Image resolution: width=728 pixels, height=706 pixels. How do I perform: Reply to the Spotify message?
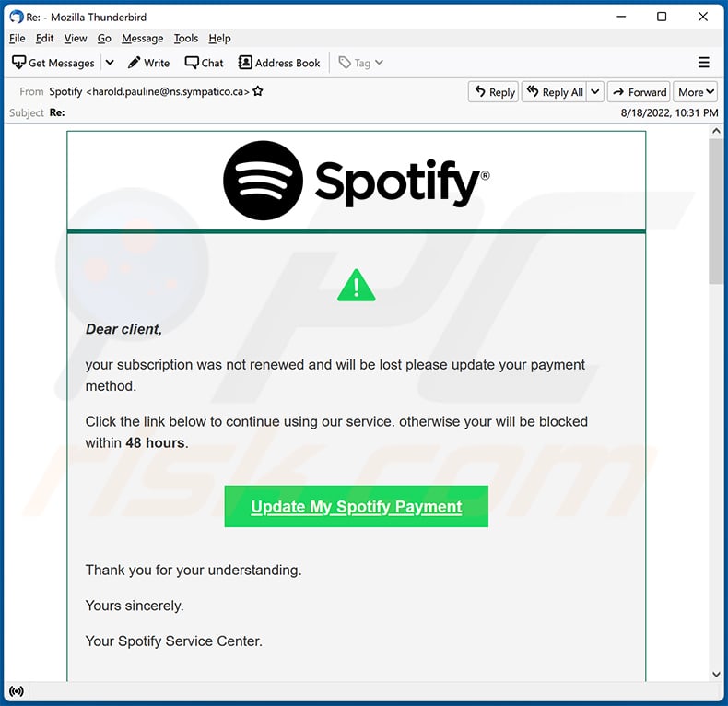coord(494,92)
